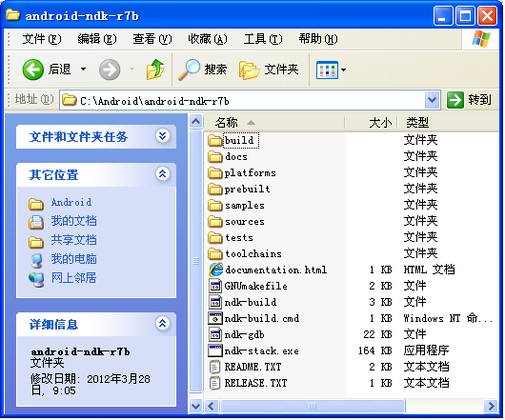Open the View (查看) menu
The width and height of the screenshot is (505, 420).
coord(152,39)
